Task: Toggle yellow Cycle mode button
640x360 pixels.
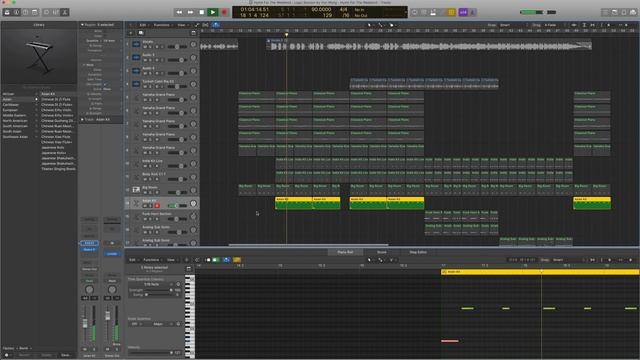Action: point(451,12)
